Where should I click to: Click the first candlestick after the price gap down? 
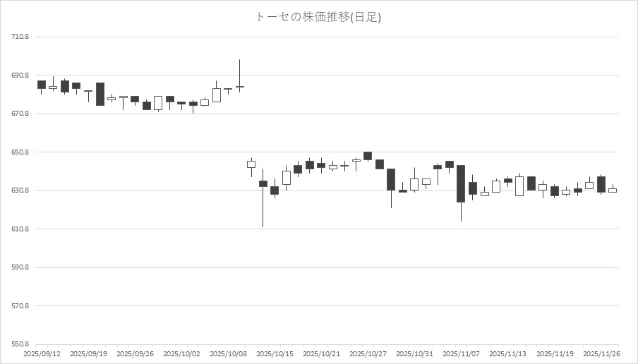pos(251,164)
